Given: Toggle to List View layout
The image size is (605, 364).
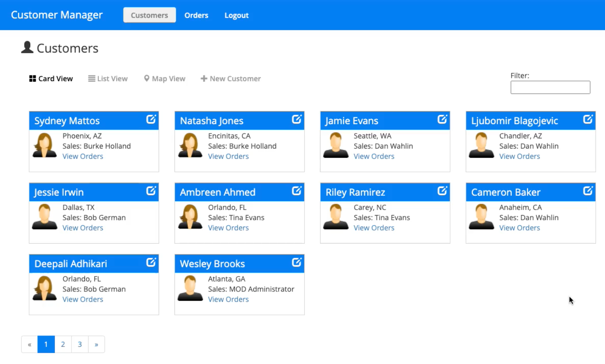Looking at the screenshot, I should 108,78.
